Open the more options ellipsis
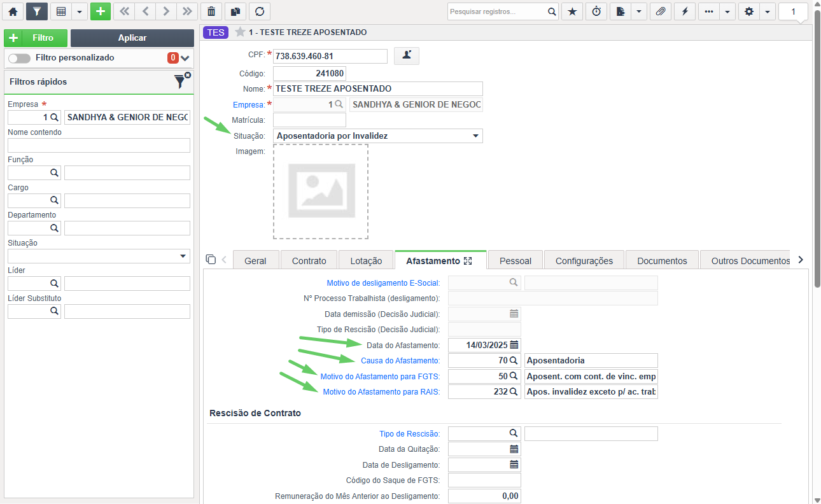This screenshot has width=821, height=504. 709,11
